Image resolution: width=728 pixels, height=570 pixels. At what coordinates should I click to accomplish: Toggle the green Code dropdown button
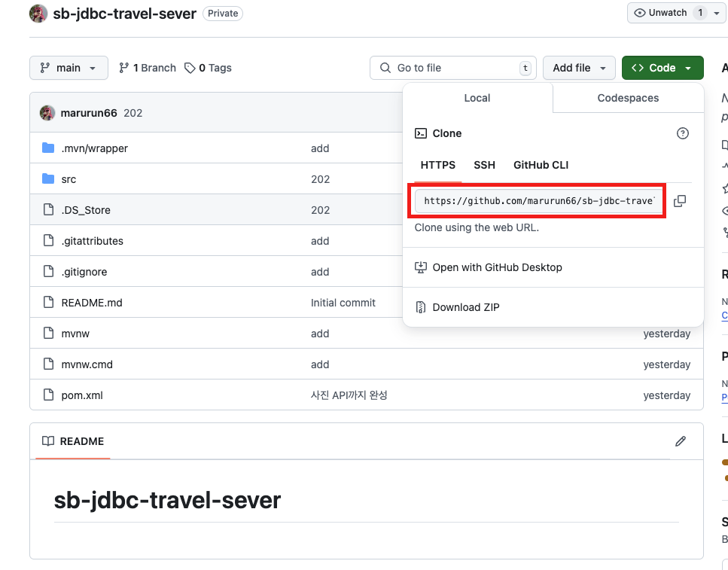[x=663, y=68]
